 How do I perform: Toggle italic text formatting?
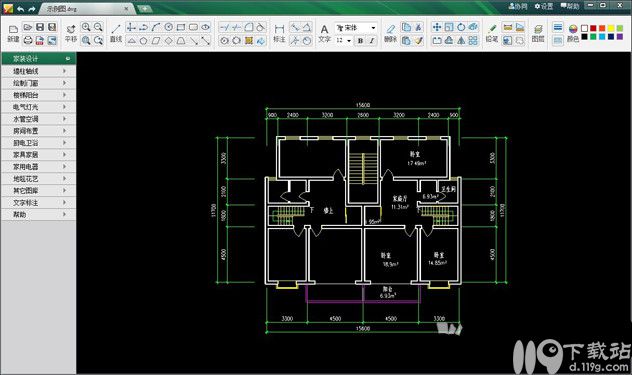point(372,40)
